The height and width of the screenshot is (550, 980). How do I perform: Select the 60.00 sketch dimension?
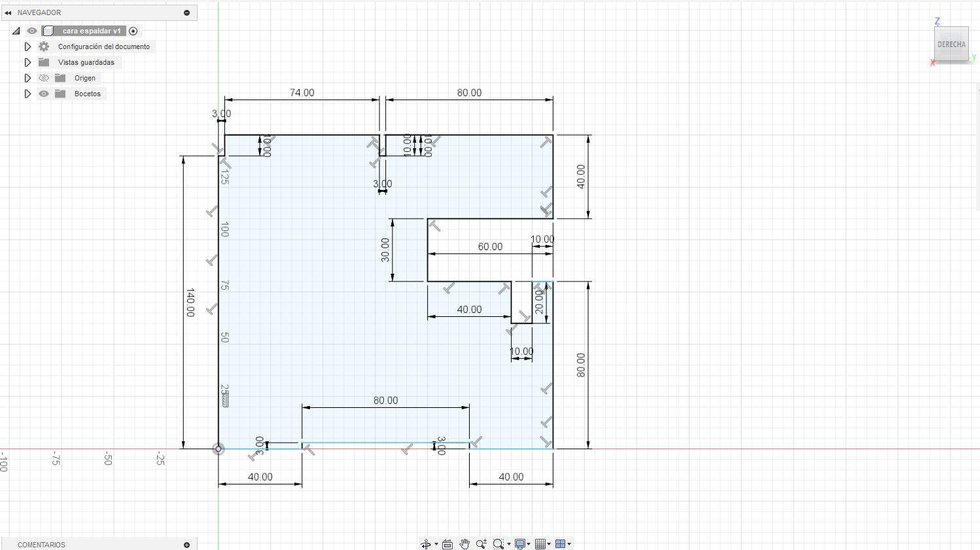click(490, 247)
